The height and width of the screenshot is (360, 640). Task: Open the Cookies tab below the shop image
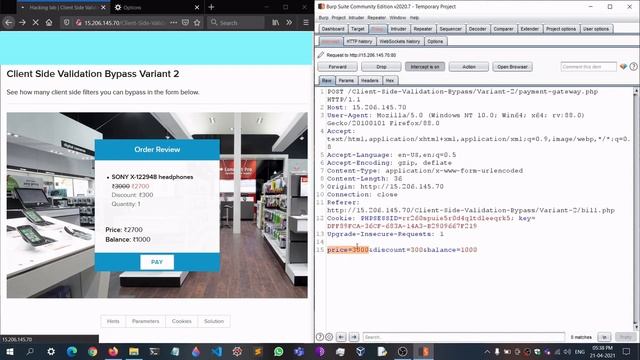point(182,321)
